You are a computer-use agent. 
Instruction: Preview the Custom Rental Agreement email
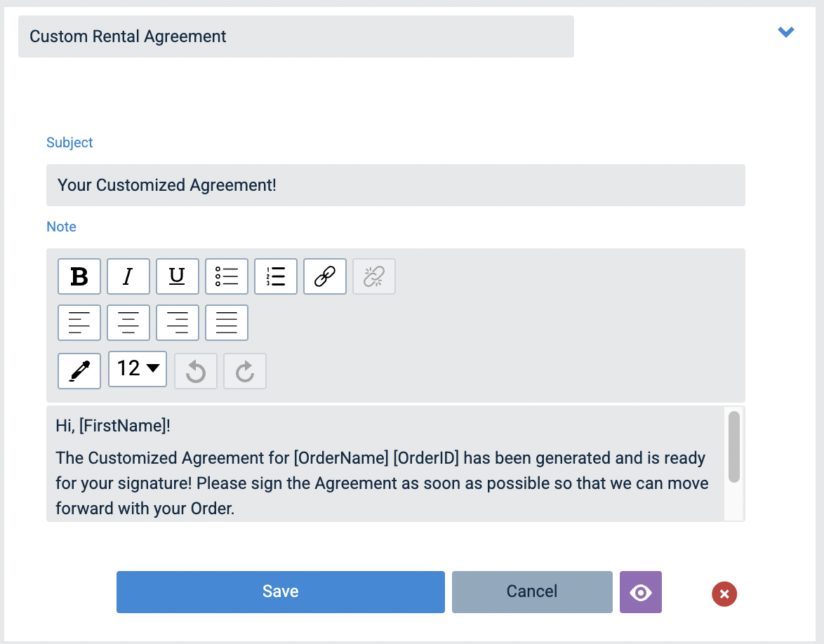pyautogui.click(x=640, y=592)
